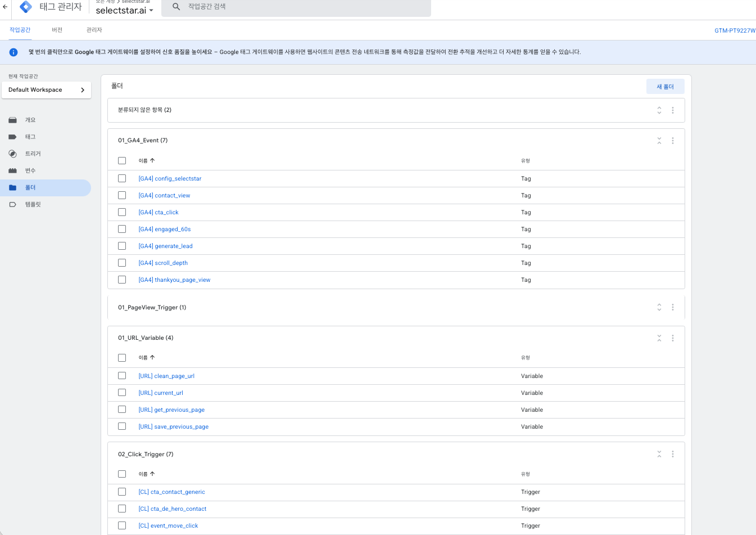The height and width of the screenshot is (535, 756).
Task: Tick the [CL] cta_contact_generic checkbox
Action: coord(122,492)
